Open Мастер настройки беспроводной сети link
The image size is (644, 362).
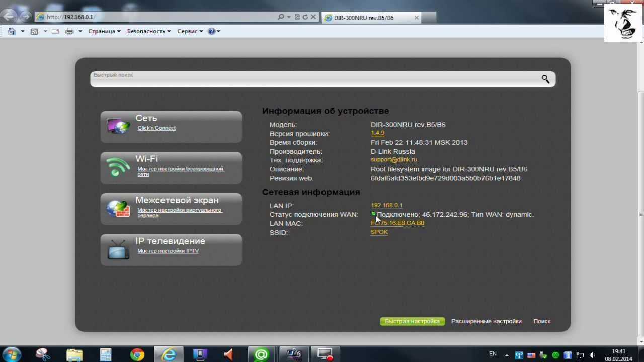pyautogui.click(x=181, y=171)
